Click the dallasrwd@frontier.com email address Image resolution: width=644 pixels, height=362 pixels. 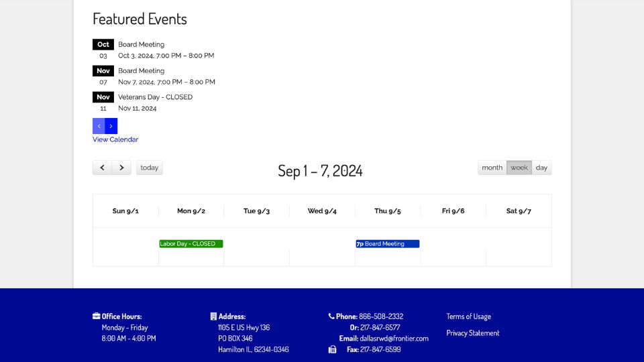pyautogui.click(x=394, y=339)
